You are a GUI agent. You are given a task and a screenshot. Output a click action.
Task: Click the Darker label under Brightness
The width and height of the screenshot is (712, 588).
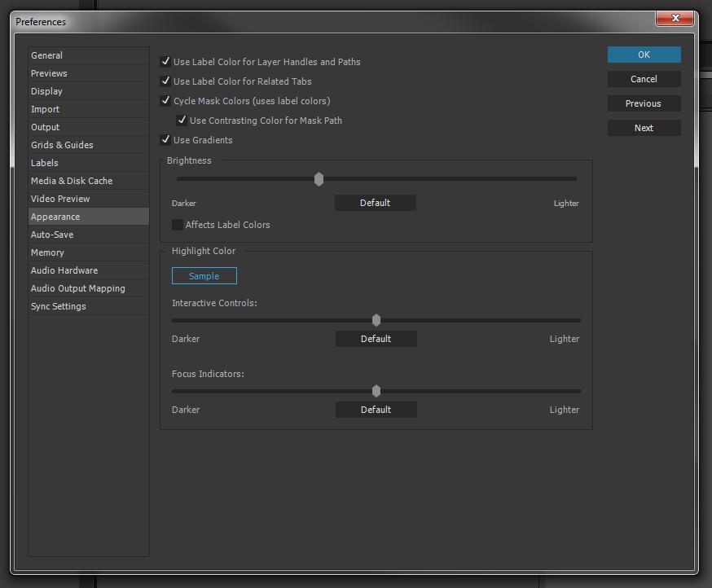[x=184, y=204]
